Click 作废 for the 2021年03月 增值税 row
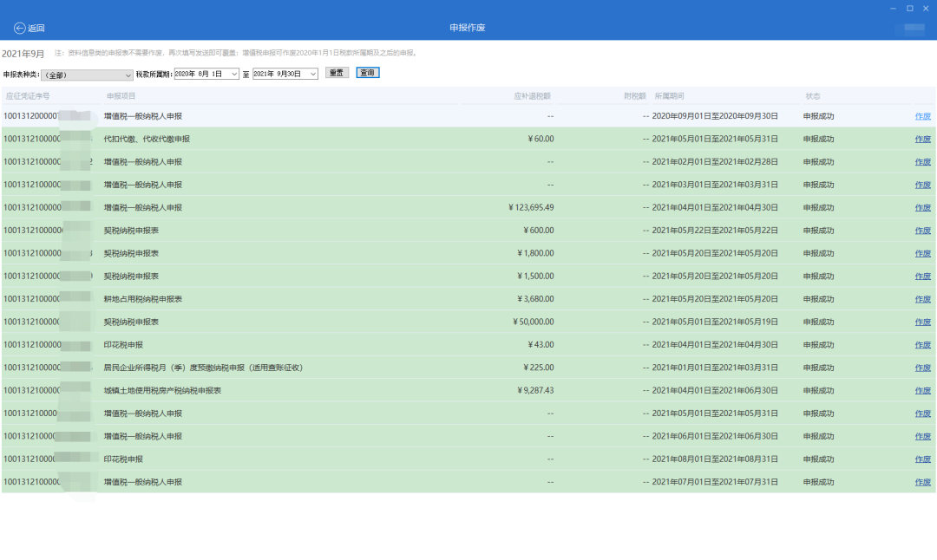Viewport: 937px width, 560px height. [922, 185]
